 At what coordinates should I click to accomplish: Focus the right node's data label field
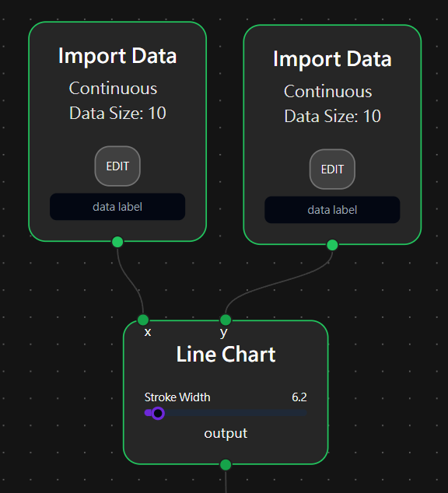click(x=332, y=210)
